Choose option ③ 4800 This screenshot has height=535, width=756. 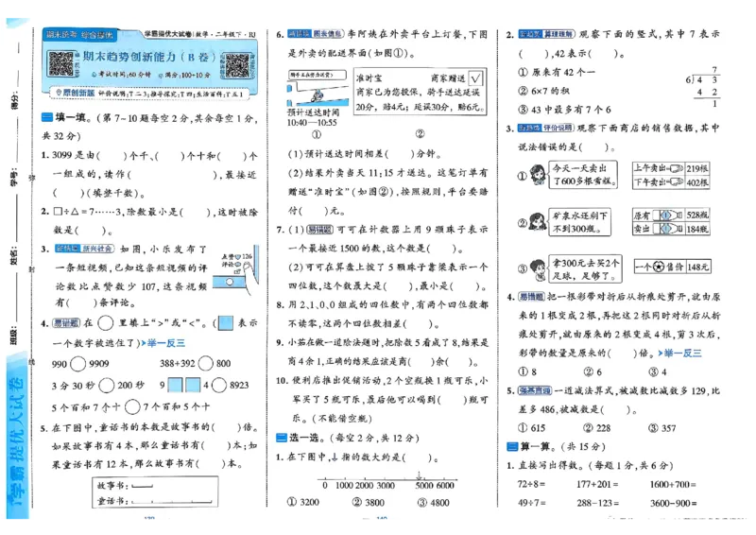434,502
